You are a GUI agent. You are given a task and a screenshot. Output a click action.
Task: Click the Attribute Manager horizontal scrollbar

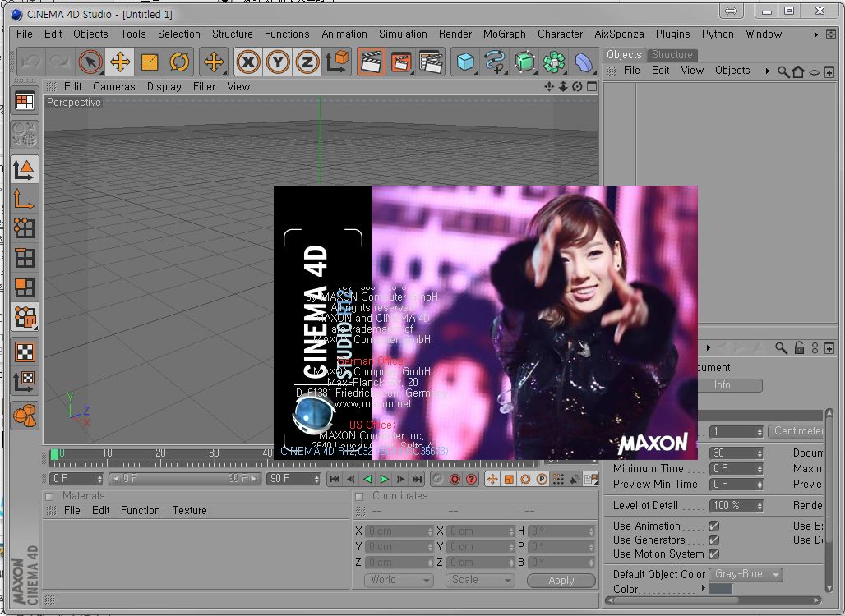point(713,600)
